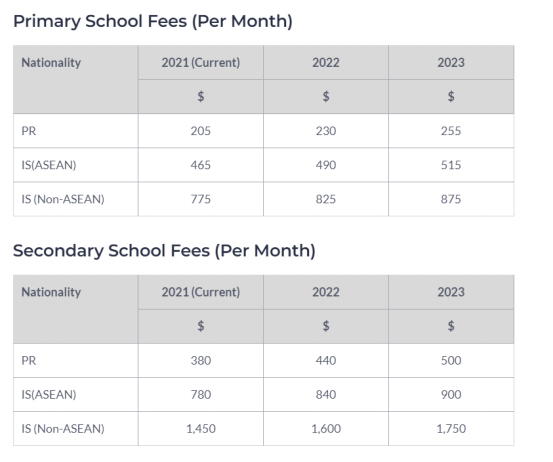Select the primary IS(ASEAN) row label
This screenshot has height=462, width=553.
point(49,165)
